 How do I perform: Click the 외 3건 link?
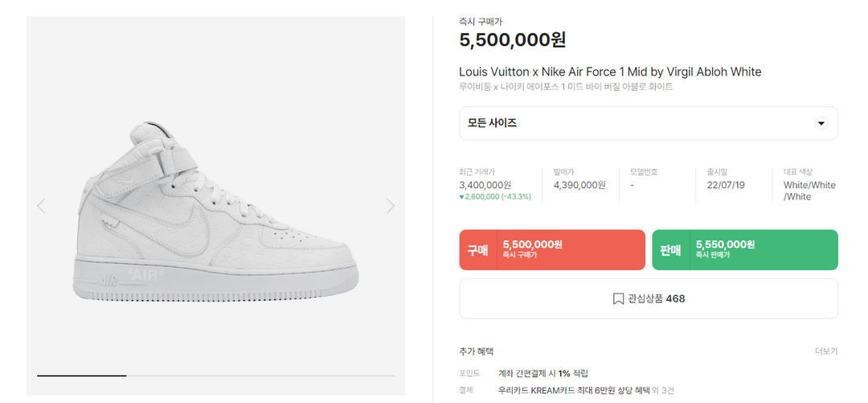[663, 390]
